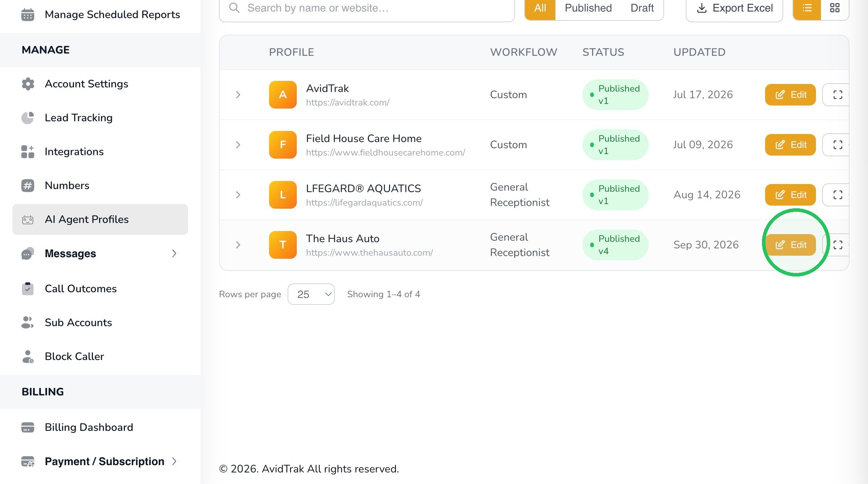The height and width of the screenshot is (484, 868).
Task: Select the All filter tab
Action: (x=540, y=8)
